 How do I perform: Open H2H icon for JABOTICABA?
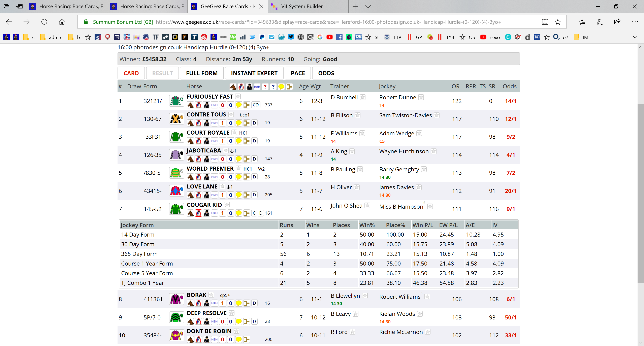point(215,159)
